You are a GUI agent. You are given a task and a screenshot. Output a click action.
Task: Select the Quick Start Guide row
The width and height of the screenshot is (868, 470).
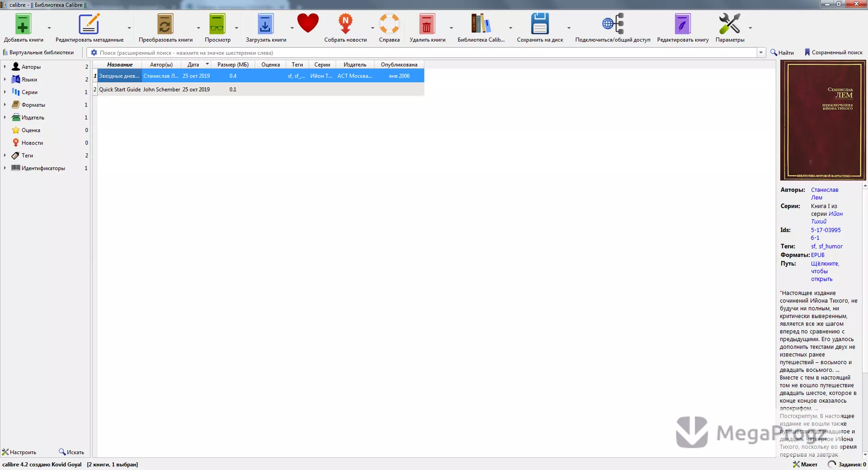click(259, 89)
